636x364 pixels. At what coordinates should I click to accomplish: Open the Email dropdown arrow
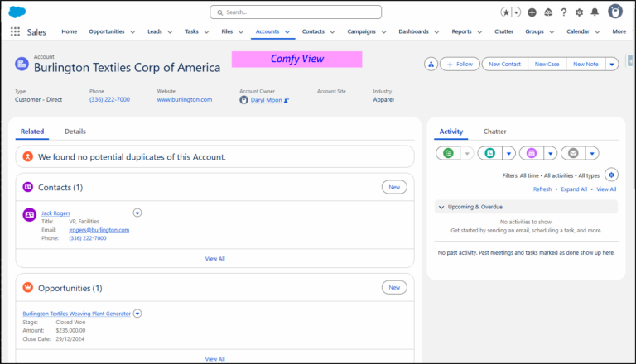tap(592, 154)
